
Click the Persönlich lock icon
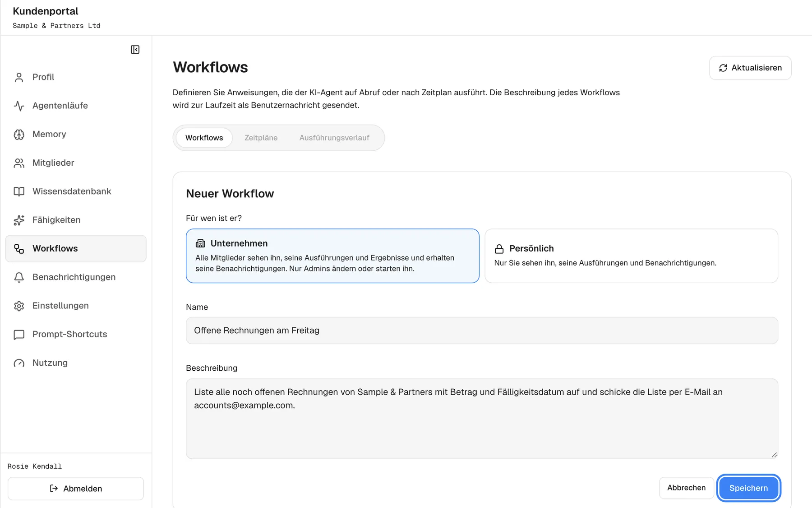click(499, 249)
